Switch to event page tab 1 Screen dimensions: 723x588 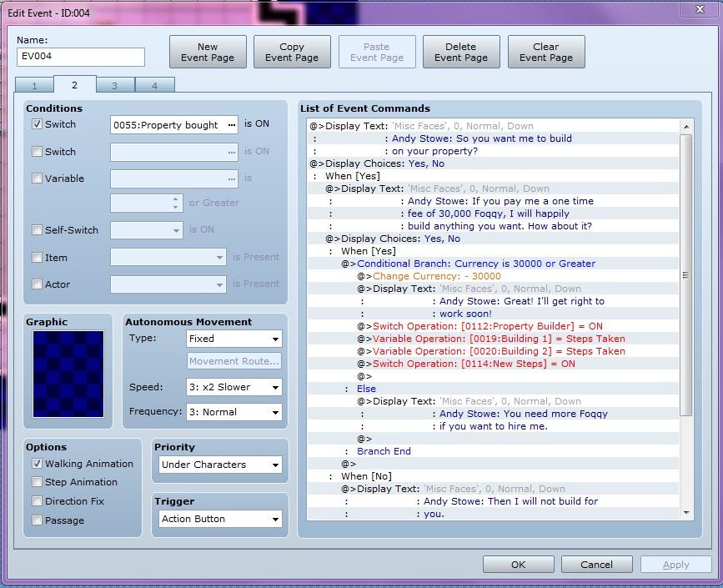(34, 85)
